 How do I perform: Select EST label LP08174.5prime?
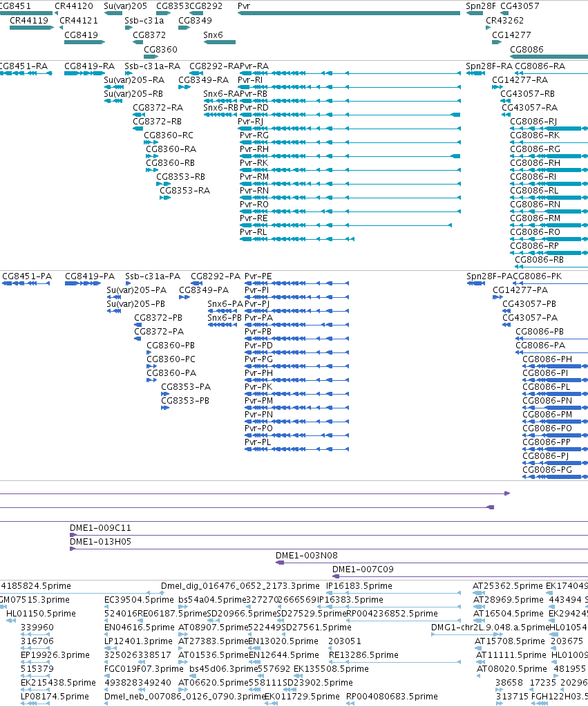pyautogui.click(x=55, y=696)
